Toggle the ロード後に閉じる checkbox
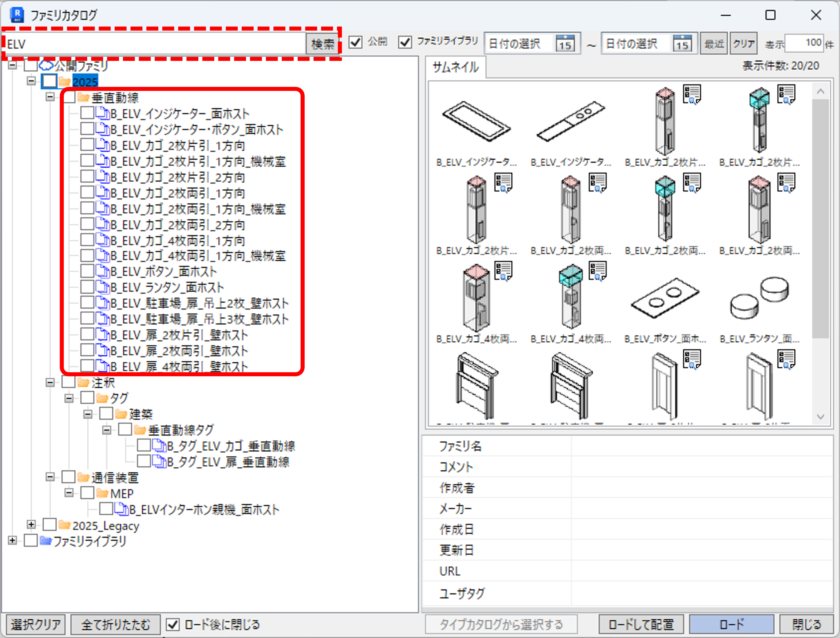 click(173, 624)
